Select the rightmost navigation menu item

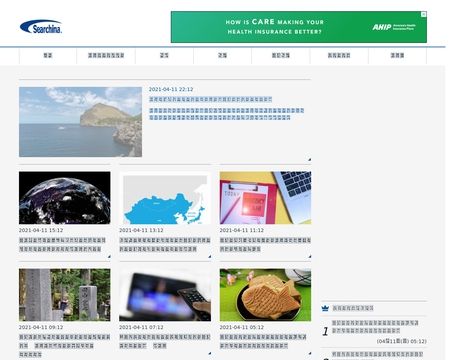point(397,55)
